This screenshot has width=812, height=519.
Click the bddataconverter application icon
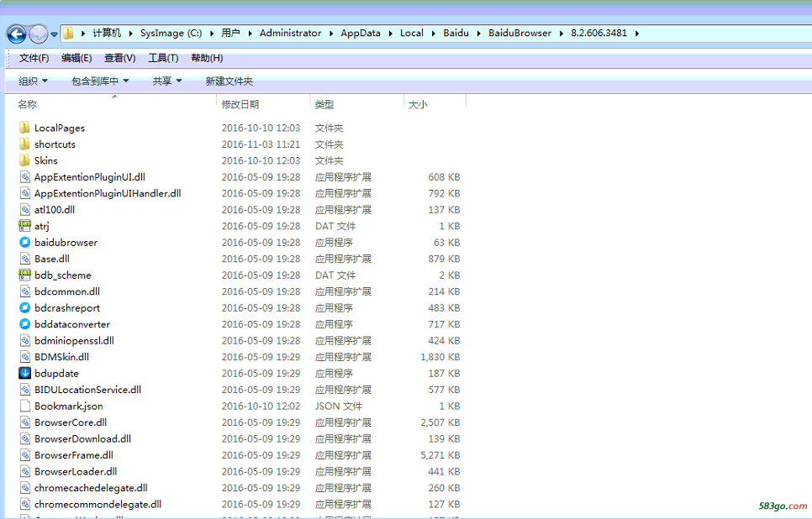25,324
